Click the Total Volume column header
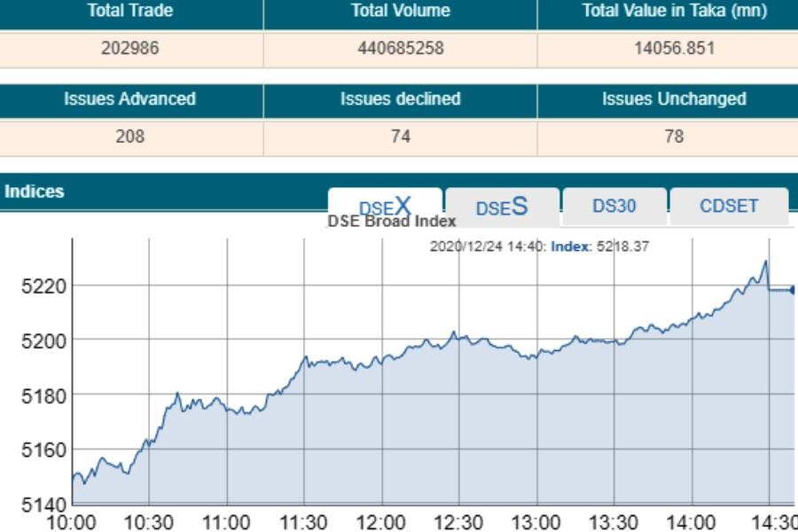798x532 pixels. pos(400,12)
